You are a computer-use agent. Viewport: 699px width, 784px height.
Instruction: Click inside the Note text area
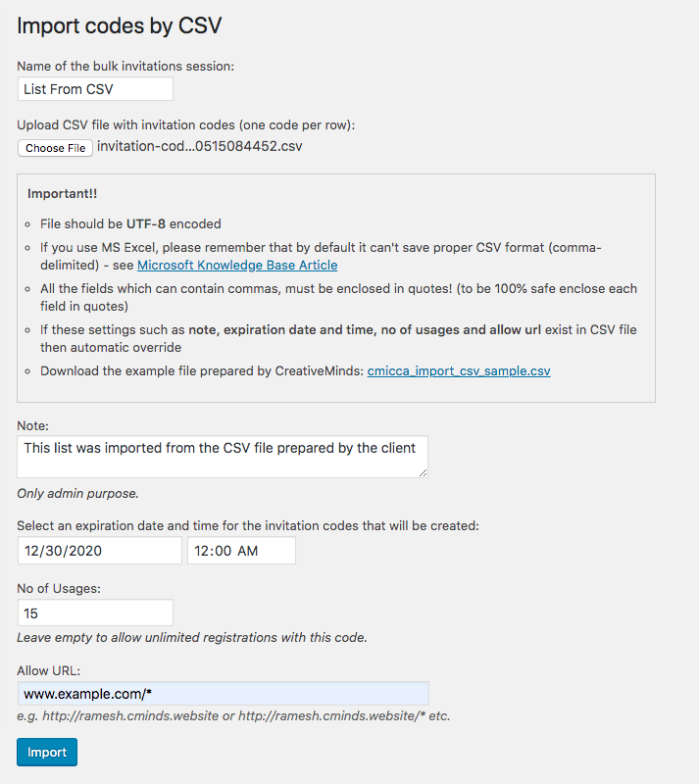coord(223,457)
